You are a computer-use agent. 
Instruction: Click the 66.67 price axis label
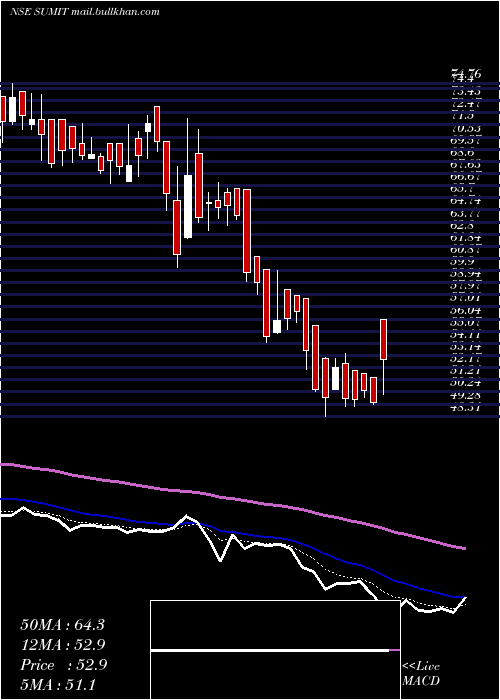click(466, 177)
